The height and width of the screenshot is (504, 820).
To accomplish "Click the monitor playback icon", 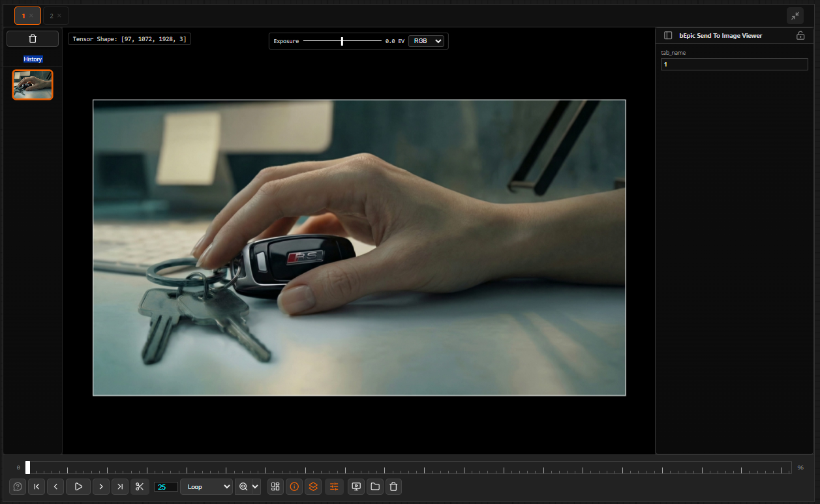I will 356,486.
